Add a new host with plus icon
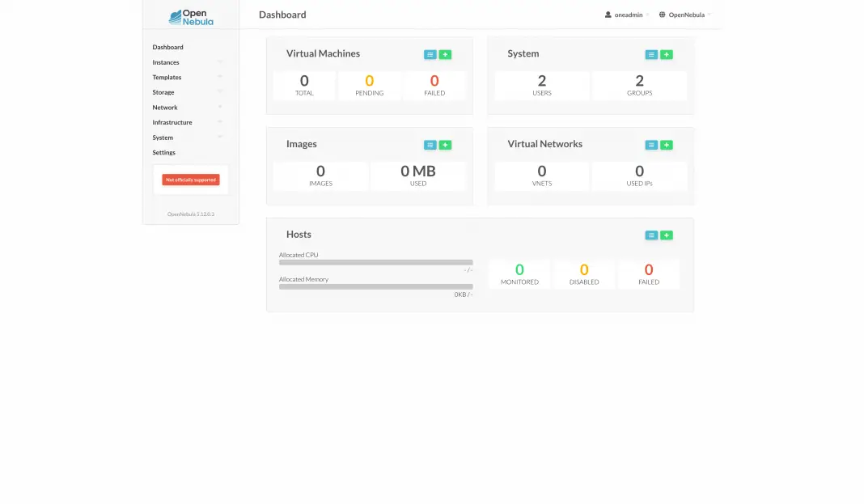The width and height of the screenshot is (864, 504). click(x=667, y=235)
